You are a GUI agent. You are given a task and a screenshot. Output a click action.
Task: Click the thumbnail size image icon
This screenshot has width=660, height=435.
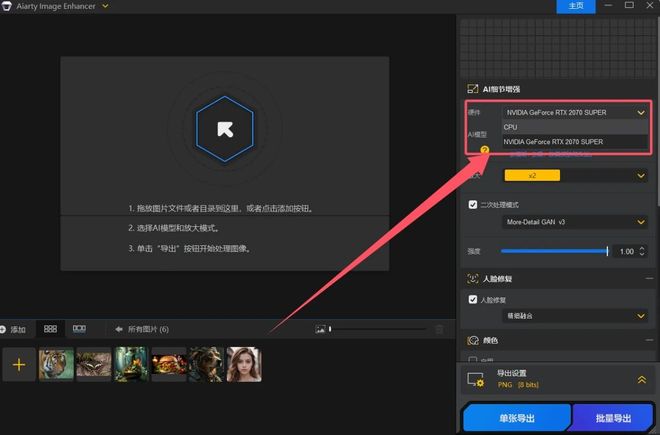click(x=320, y=329)
